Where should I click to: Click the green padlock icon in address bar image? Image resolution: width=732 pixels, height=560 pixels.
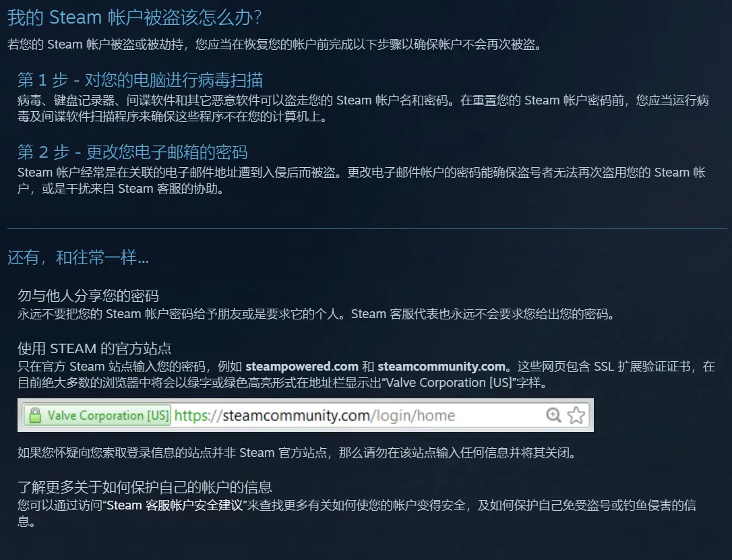coord(35,415)
